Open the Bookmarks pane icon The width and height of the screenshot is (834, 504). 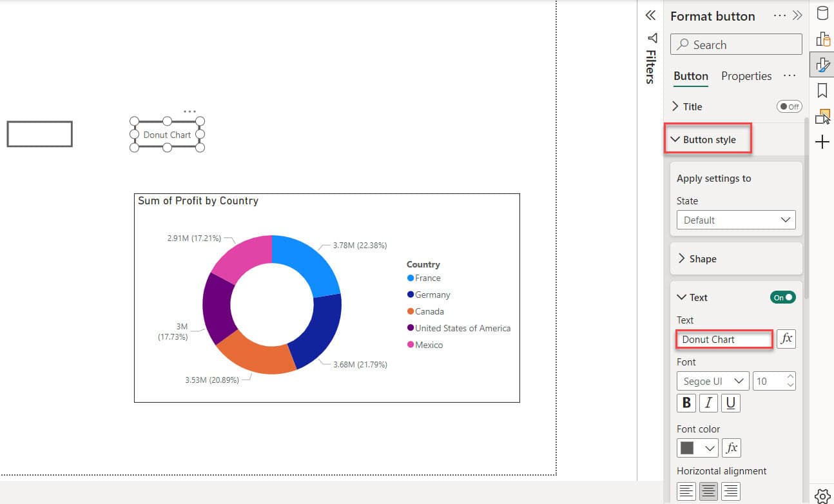click(x=822, y=90)
